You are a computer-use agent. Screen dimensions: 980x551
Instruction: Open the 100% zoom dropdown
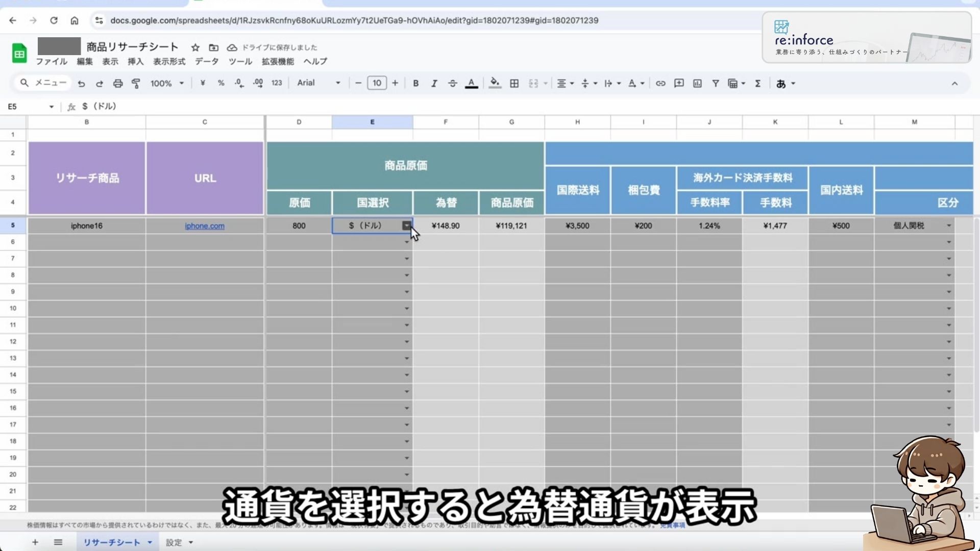click(167, 83)
